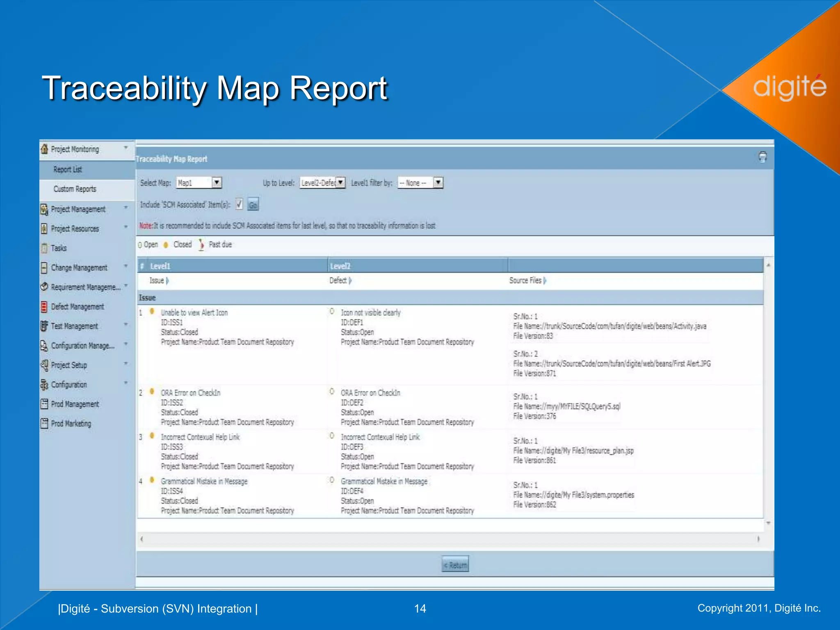Screen dimensions: 840x630
Task: Click the closed status dot for ISS3
Action: [x=152, y=436]
